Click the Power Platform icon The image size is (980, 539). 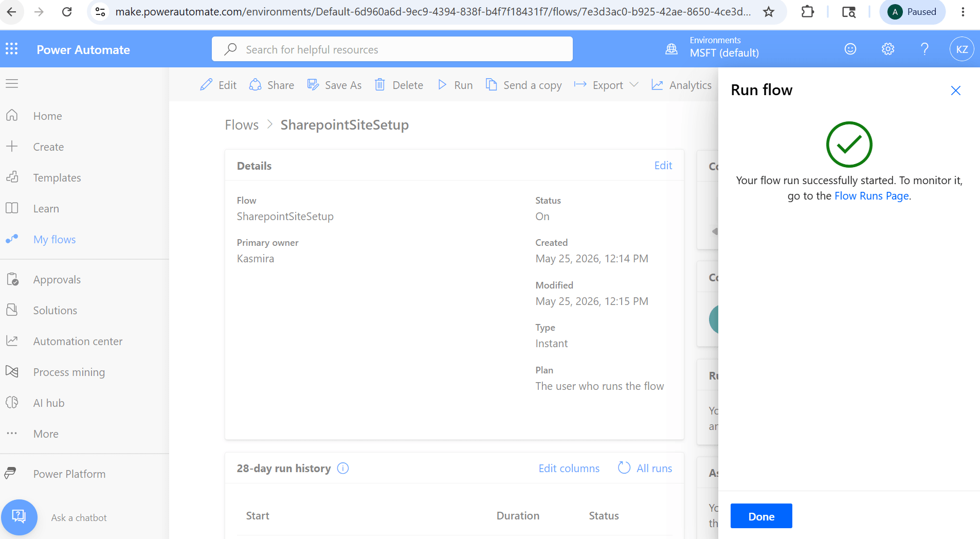pos(11,473)
